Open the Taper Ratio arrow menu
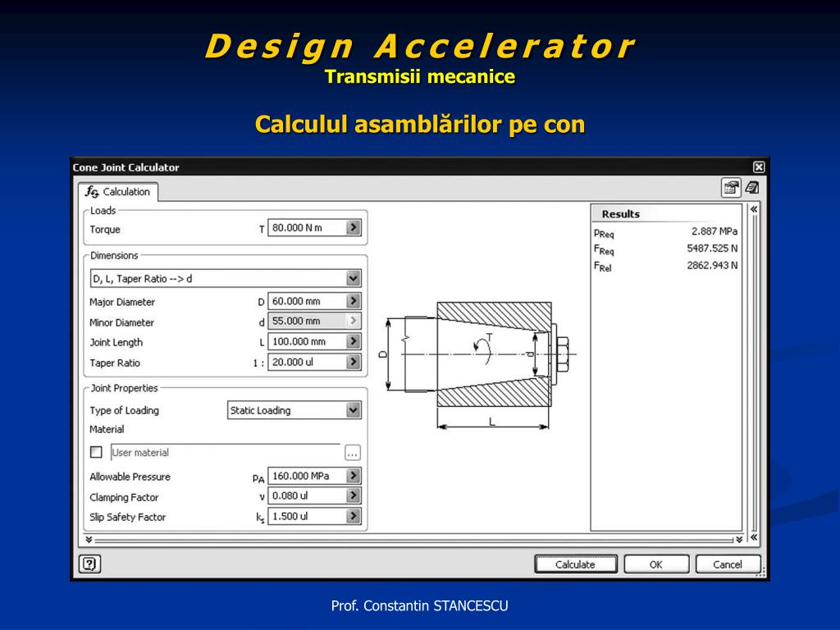Image resolution: width=840 pixels, height=630 pixels. tap(353, 362)
